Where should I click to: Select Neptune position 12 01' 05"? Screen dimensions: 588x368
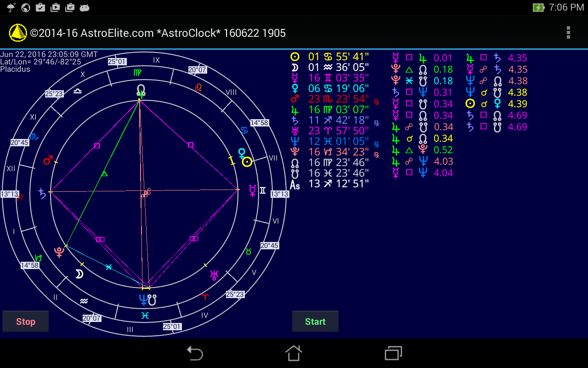click(329, 142)
